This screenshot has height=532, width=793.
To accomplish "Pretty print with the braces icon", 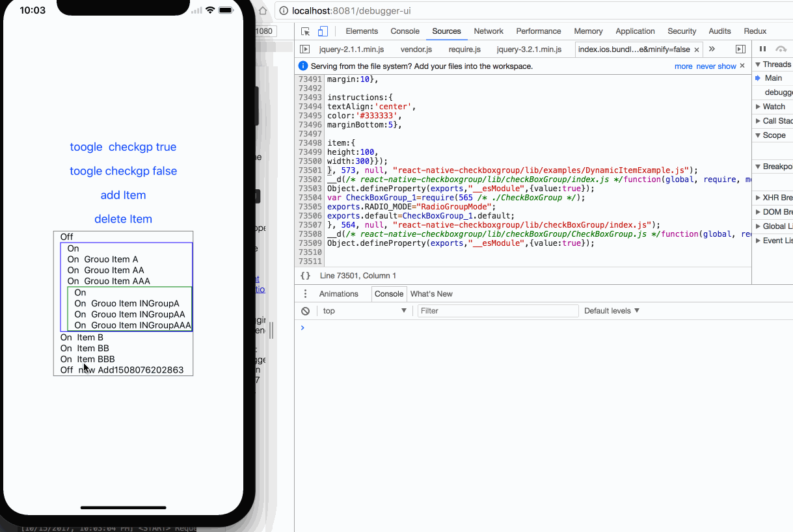I will (x=305, y=276).
